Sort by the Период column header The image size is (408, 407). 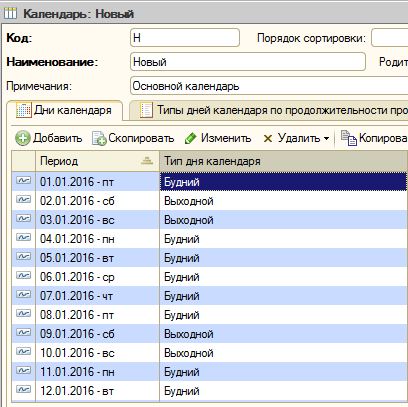[x=97, y=161]
